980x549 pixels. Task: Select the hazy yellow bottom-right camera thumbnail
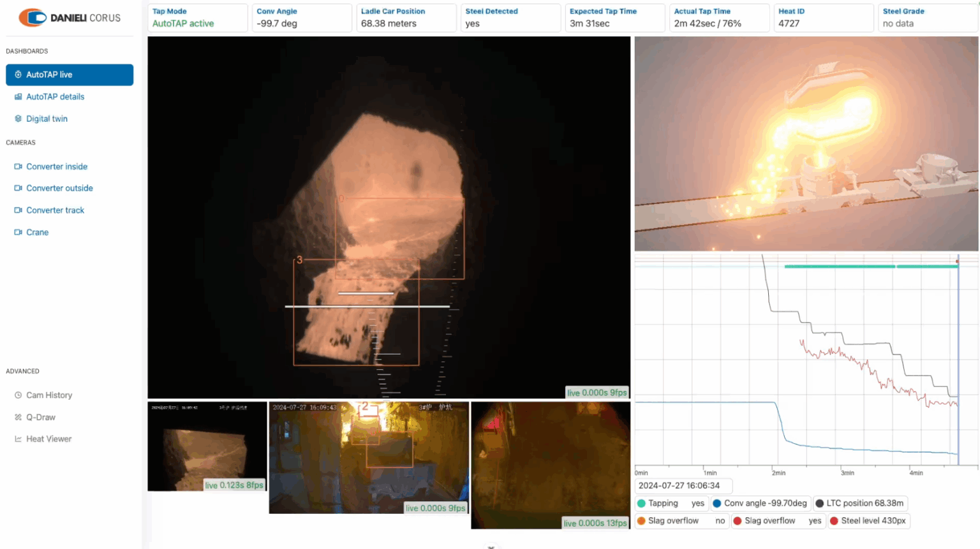pyautogui.click(x=550, y=465)
